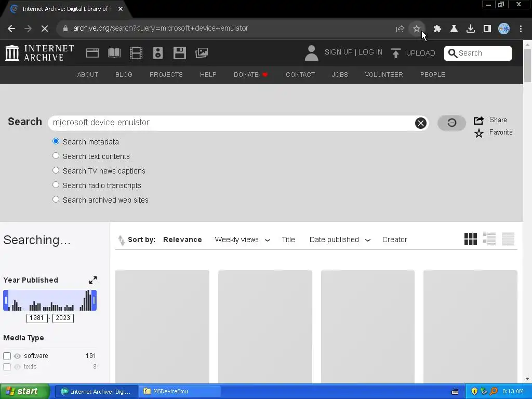Bookmark this page with star icon
This screenshot has width=532, height=399.
click(x=417, y=29)
